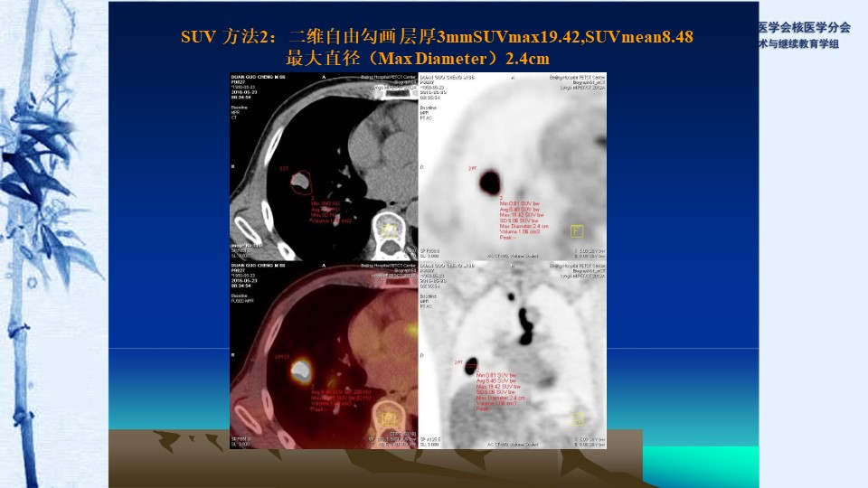The image size is (868, 488).
Task: Click the yellow orientation cube in coronal PET panel
Action: tap(577, 418)
